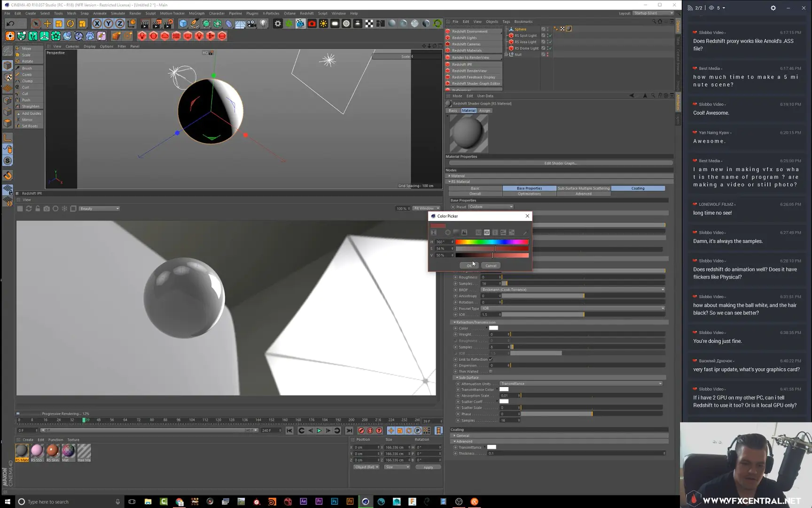Click the Octane red camera icon
This screenshot has height=508, width=812.
point(312,24)
